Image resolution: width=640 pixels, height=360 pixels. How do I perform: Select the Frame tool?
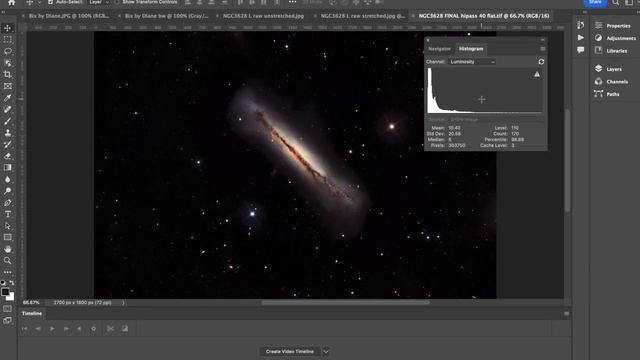[x=7, y=86]
